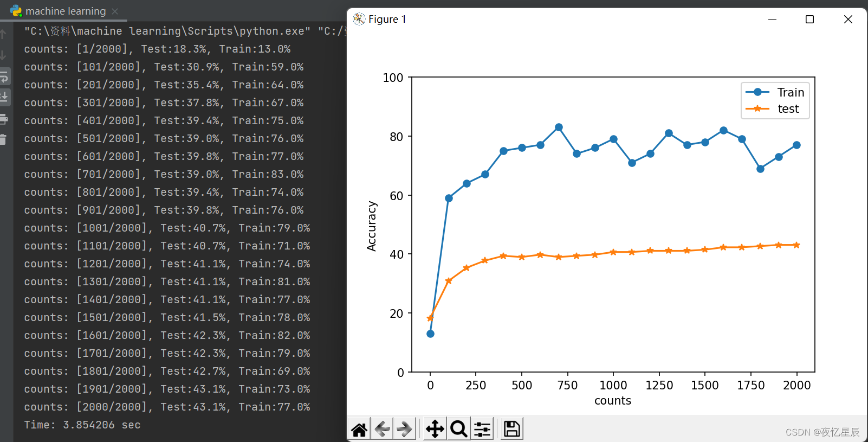Click the last test data point at count 2000
Image resolution: width=868 pixels, height=442 pixels.
tap(796, 245)
